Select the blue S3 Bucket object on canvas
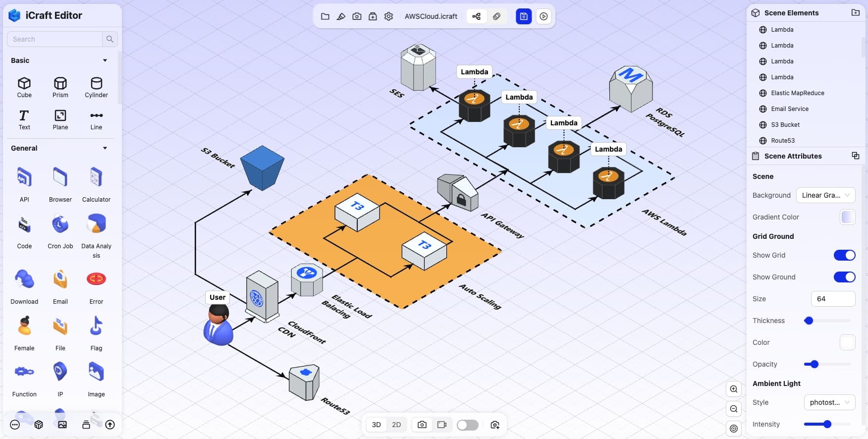The height and width of the screenshot is (439, 868). pyautogui.click(x=262, y=168)
